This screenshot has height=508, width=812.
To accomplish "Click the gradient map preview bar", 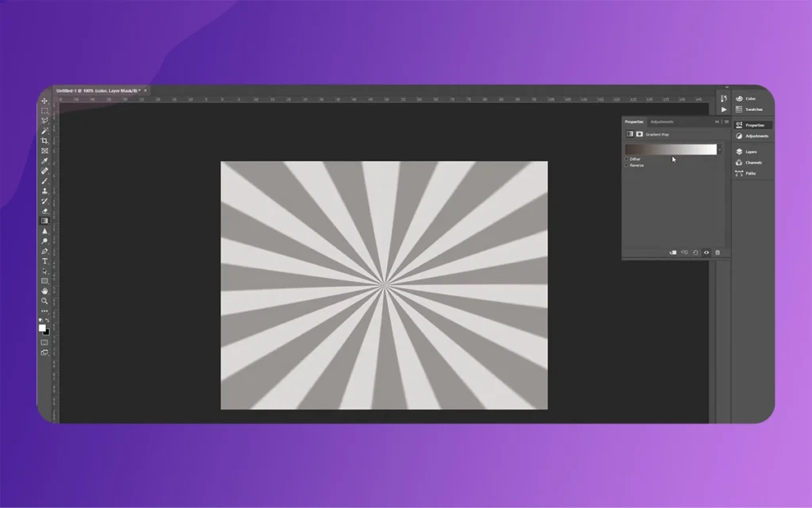I will (x=670, y=149).
